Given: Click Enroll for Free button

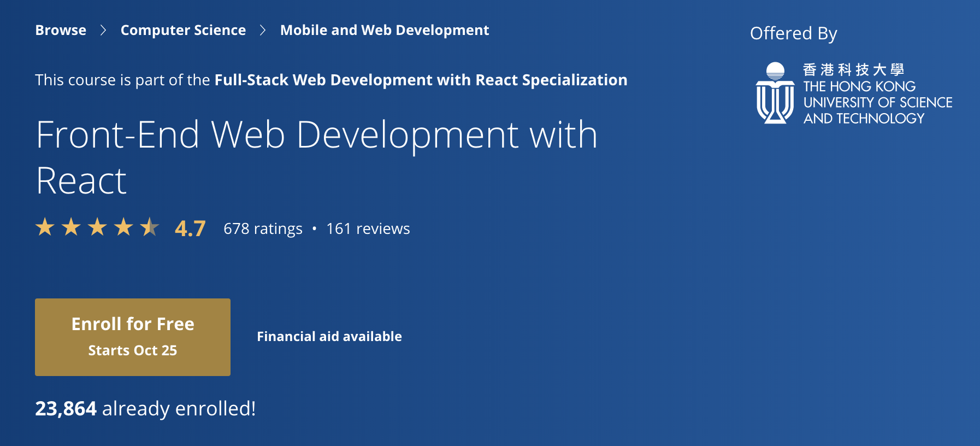Looking at the screenshot, I should 133,337.
